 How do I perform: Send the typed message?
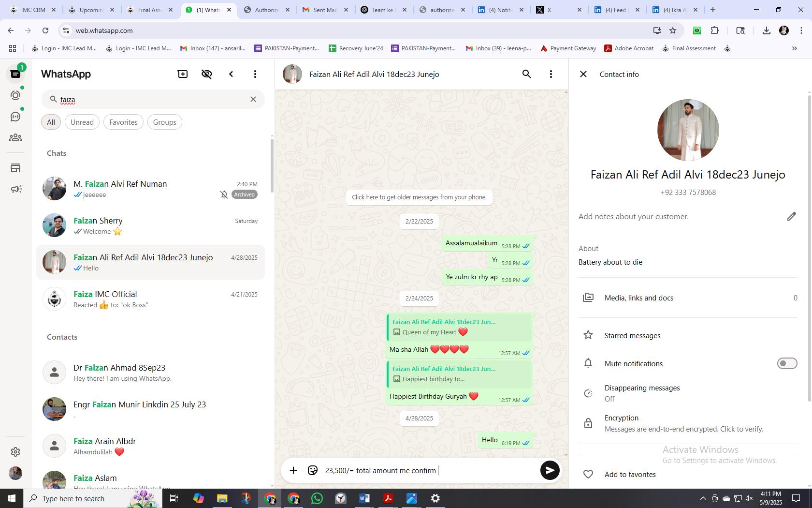pyautogui.click(x=550, y=470)
